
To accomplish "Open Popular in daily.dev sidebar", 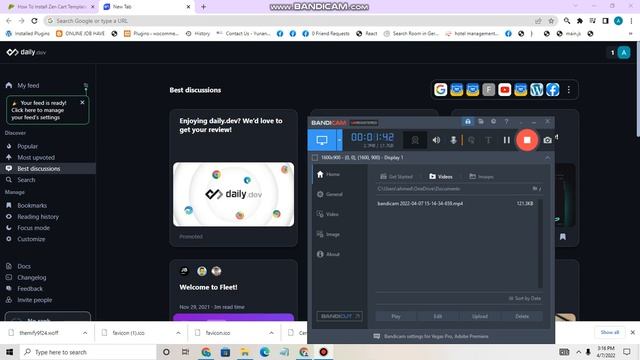I will (27, 146).
